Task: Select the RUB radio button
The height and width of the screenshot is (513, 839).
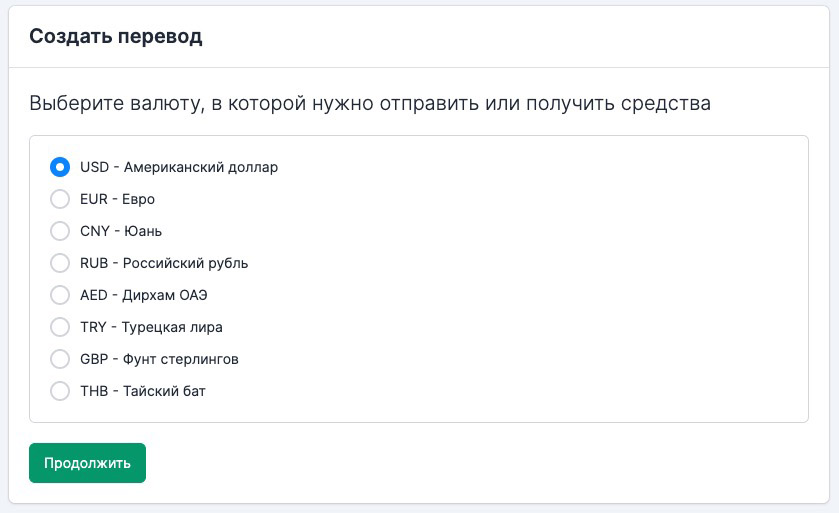Action: pyautogui.click(x=60, y=263)
